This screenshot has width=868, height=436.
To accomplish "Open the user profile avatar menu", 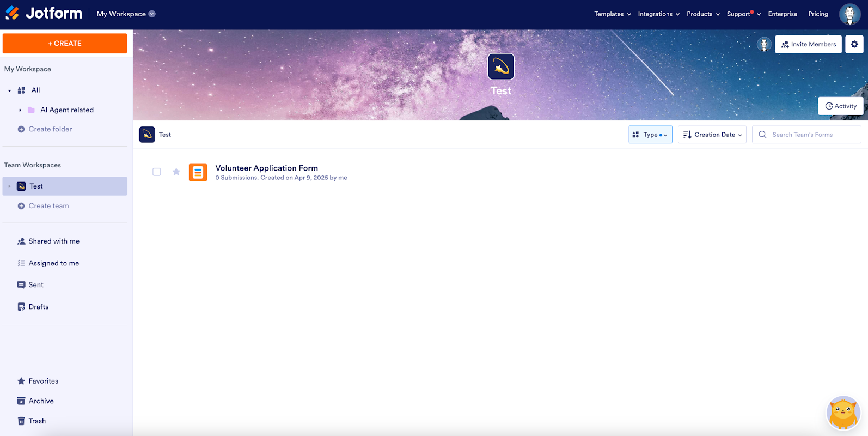I will pyautogui.click(x=849, y=14).
